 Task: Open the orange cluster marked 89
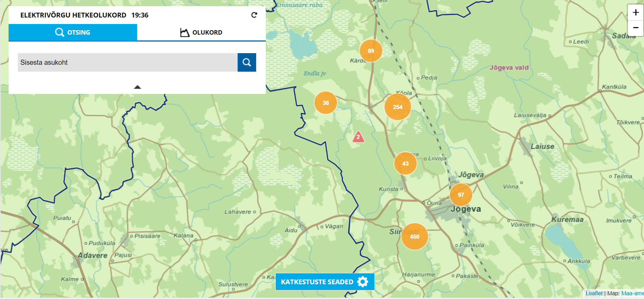[x=371, y=51]
